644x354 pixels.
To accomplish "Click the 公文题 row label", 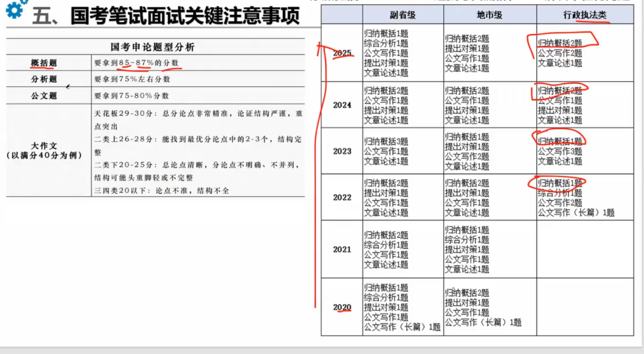I will tap(44, 96).
